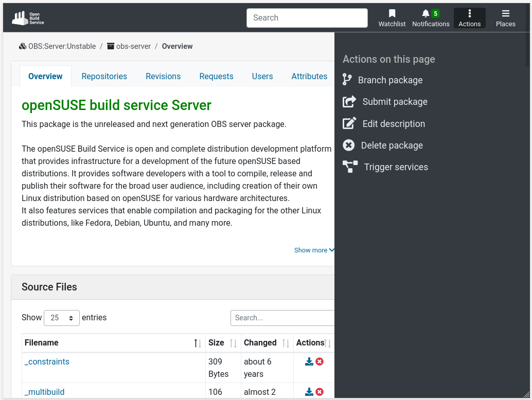This screenshot has height=400, width=532.
Task: Select Delete package action
Action: point(391,146)
